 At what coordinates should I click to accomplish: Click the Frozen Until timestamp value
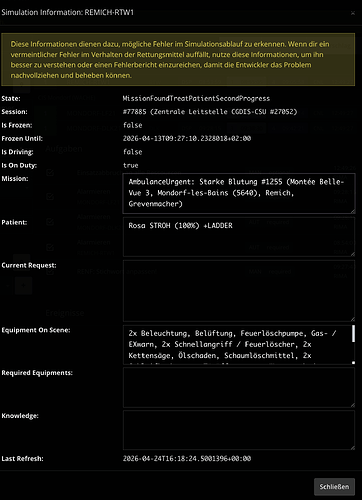click(187, 139)
